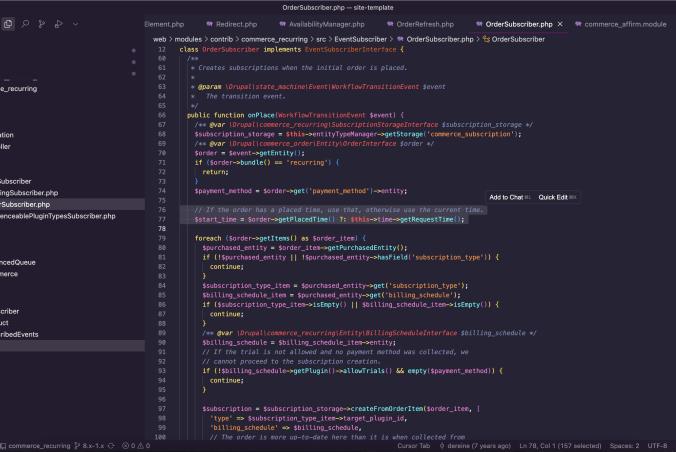Switch to the Element.php tab
This screenshot has height=452, width=676.
164,24
